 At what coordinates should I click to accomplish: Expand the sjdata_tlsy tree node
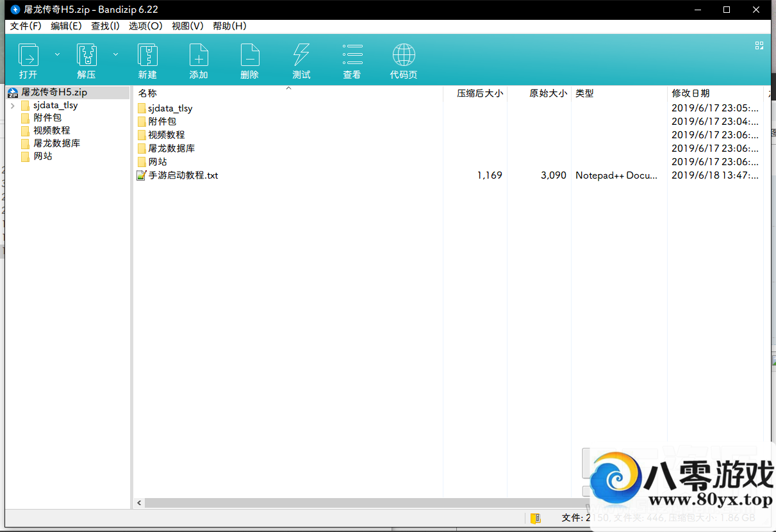tap(13, 106)
